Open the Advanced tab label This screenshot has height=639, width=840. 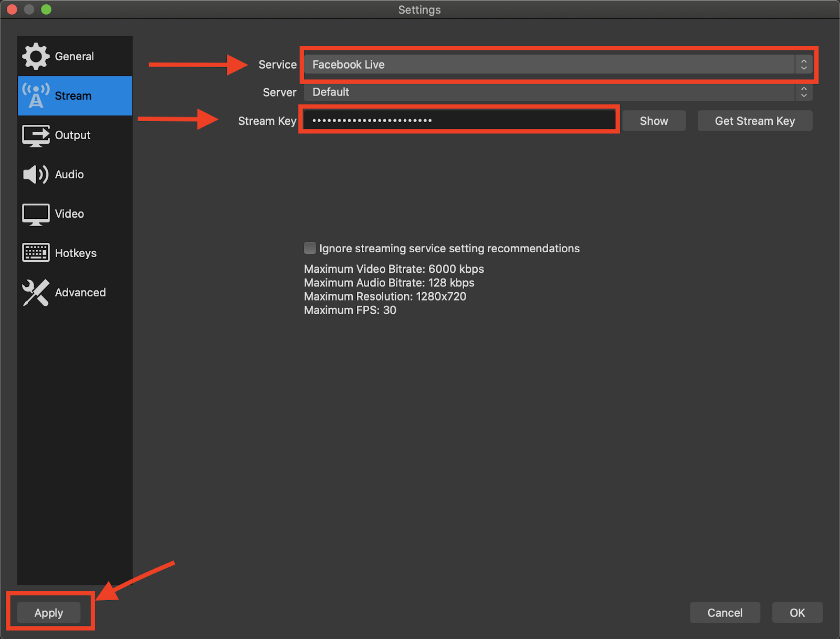[80, 292]
